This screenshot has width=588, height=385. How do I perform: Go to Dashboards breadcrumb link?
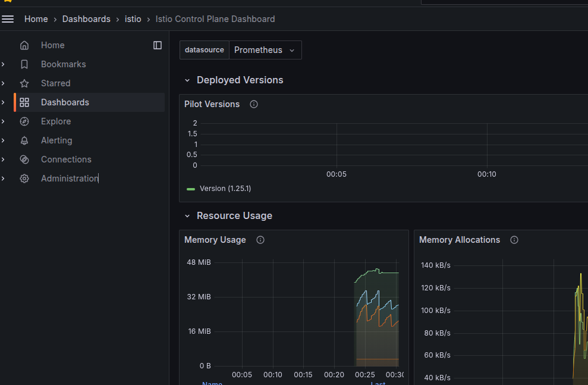click(x=86, y=19)
